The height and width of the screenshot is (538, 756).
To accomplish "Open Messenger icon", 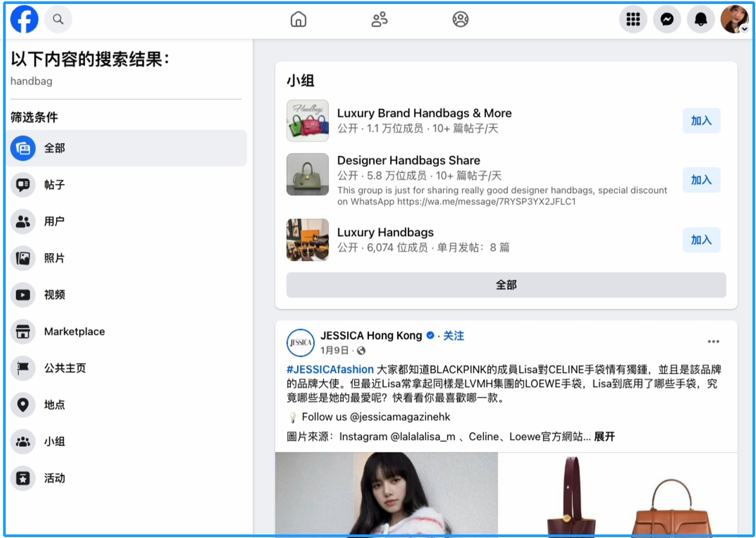I will point(667,19).
